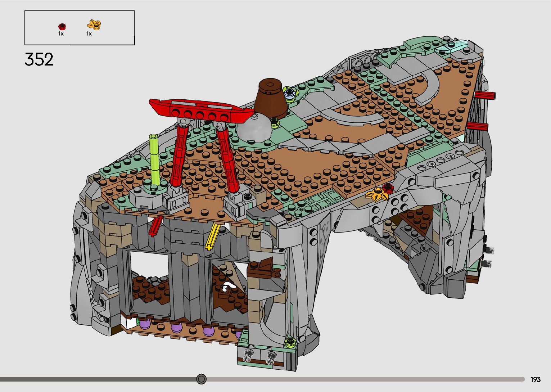Viewport: 551px width, 392px height.
Task: Click the page number 193
Action: tap(536, 379)
